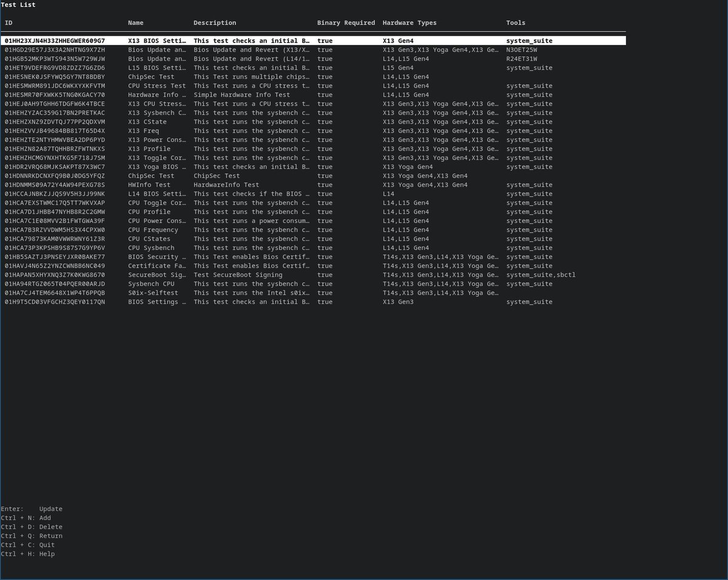Image resolution: width=728 pixels, height=580 pixels.
Task: Click the X13 Gen4 hardware type cell
Action: click(398, 41)
